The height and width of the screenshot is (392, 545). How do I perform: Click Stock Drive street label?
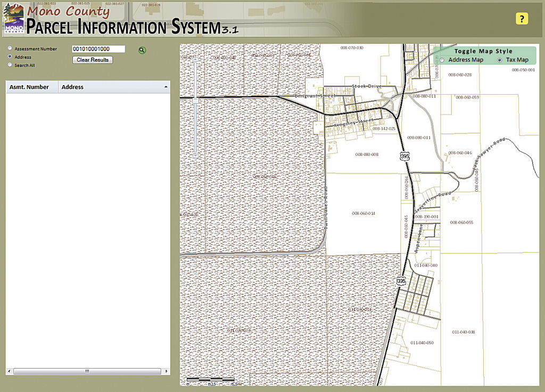click(367, 86)
